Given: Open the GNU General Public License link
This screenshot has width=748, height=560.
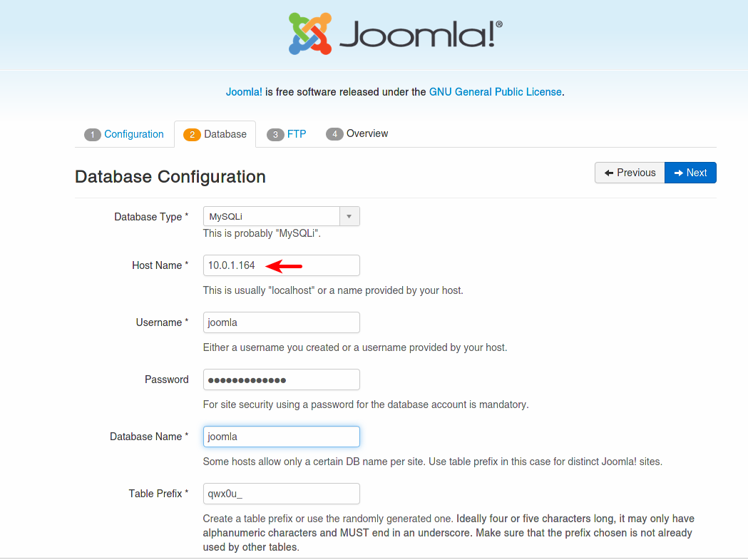Looking at the screenshot, I should 495,92.
